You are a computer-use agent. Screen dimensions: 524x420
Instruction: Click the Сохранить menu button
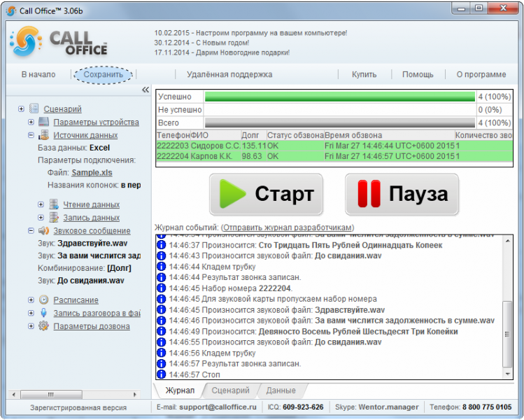click(x=104, y=75)
